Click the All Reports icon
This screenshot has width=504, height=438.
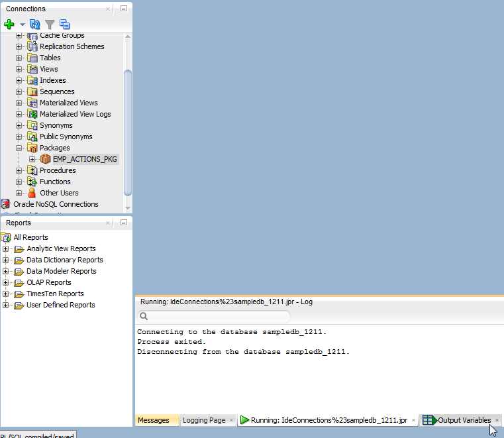pos(6,237)
